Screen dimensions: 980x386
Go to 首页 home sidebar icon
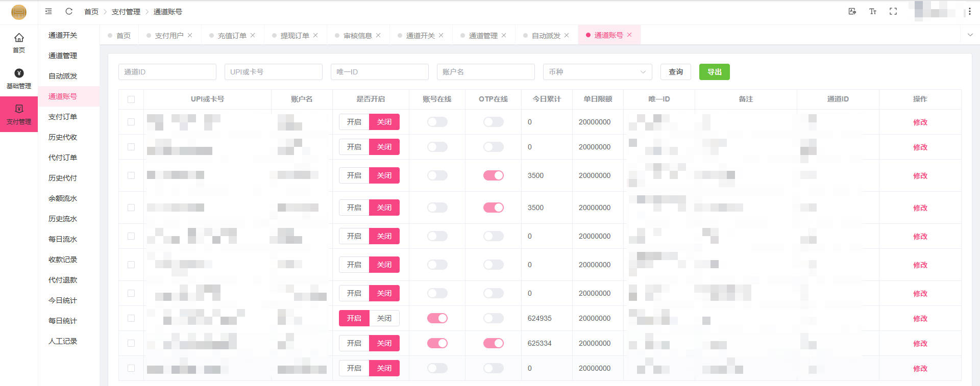click(x=19, y=42)
